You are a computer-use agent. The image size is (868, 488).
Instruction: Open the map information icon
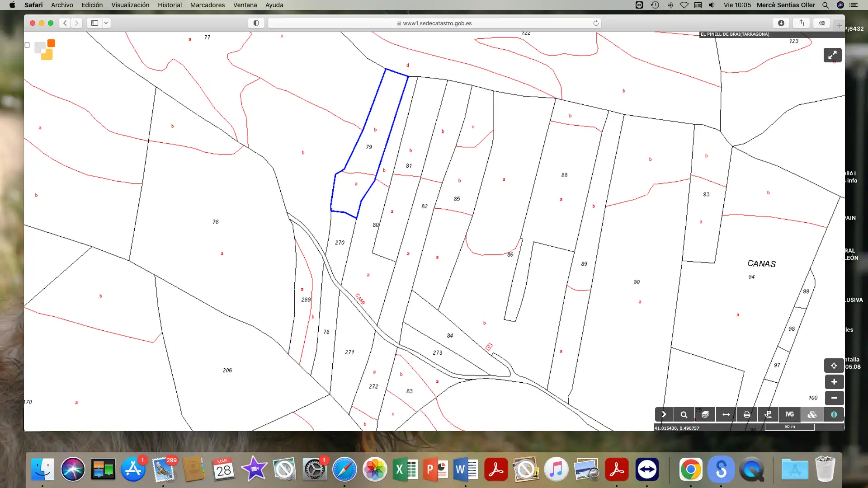(x=834, y=414)
